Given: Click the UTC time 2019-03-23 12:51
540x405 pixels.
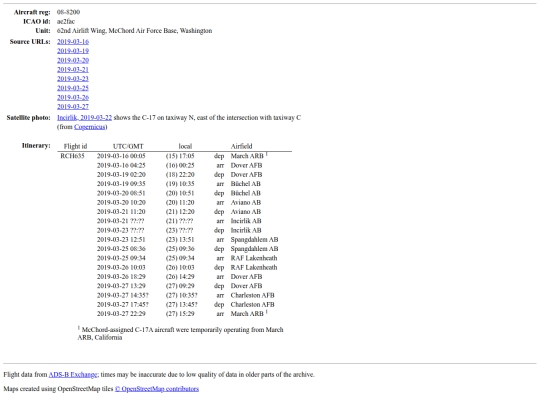Looking at the screenshot, I should [121, 240].
